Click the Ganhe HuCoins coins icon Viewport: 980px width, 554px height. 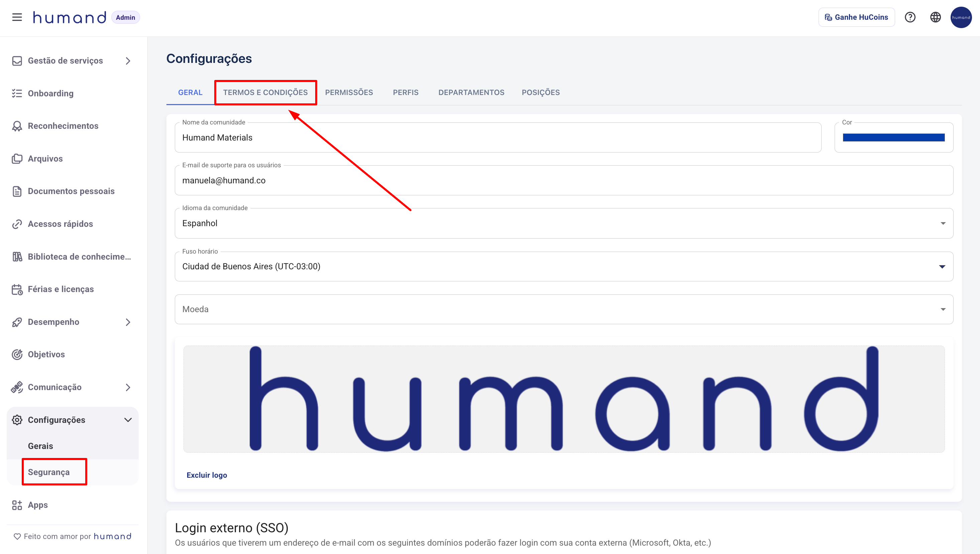click(828, 17)
